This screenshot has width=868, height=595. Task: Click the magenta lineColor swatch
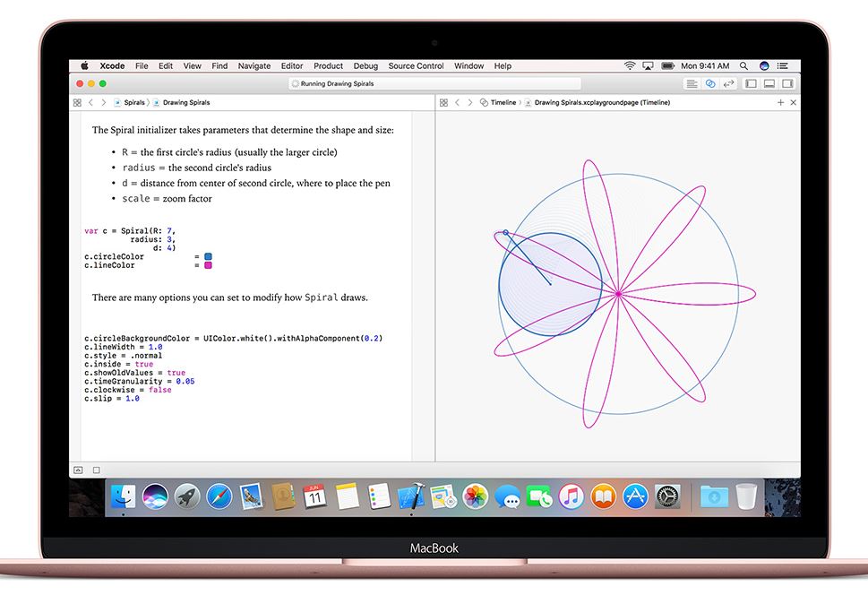[208, 265]
